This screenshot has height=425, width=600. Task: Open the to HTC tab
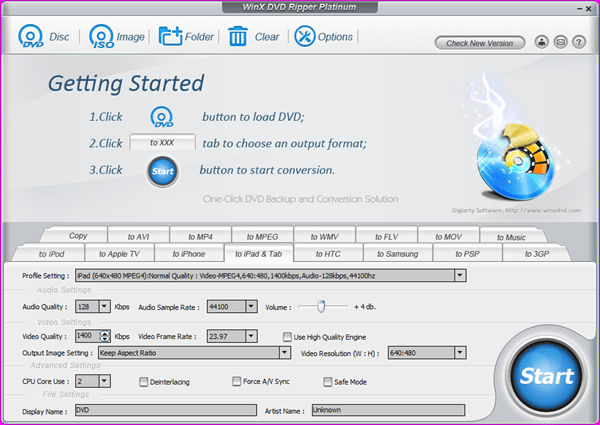coord(328,254)
